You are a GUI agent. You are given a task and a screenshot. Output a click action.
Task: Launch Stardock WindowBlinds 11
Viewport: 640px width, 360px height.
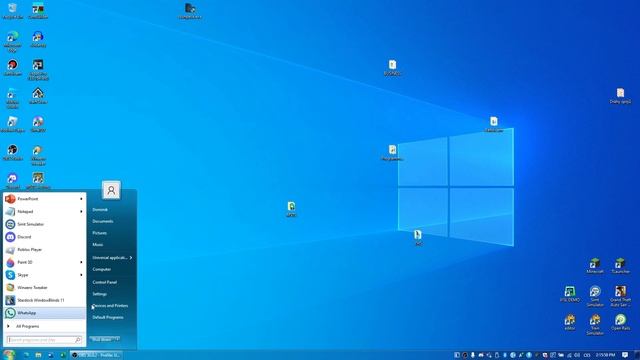pyautogui.click(x=44, y=300)
